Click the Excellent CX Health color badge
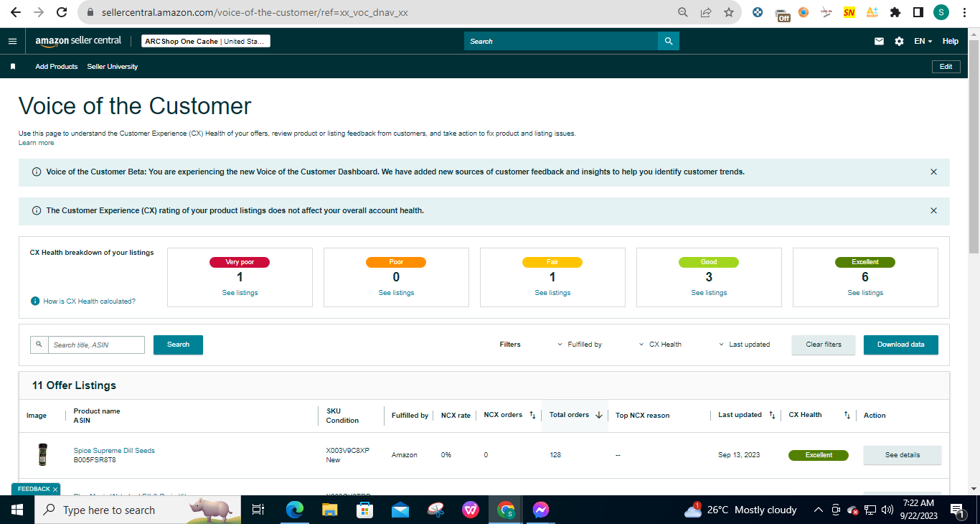This screenshot has height=524, width=980. [819, 455]
